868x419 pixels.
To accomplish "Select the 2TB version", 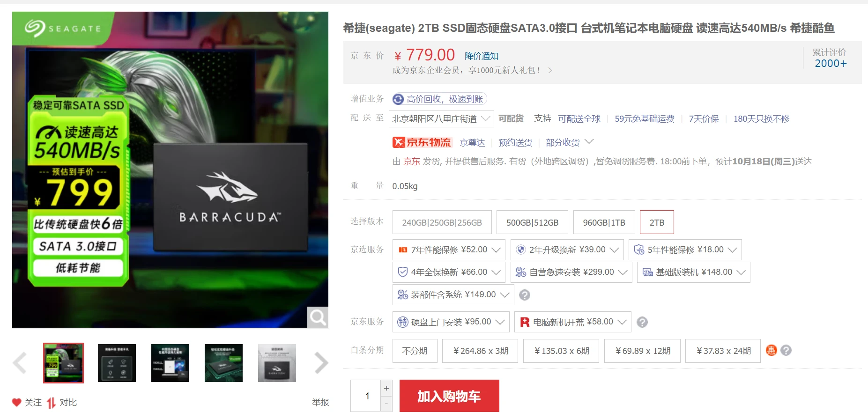I will pos(657,222).
